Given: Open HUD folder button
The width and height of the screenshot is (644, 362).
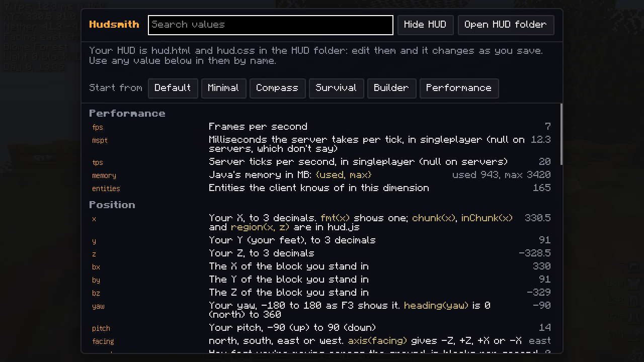Looking at the screenshot, I should (x=506, y=25).
